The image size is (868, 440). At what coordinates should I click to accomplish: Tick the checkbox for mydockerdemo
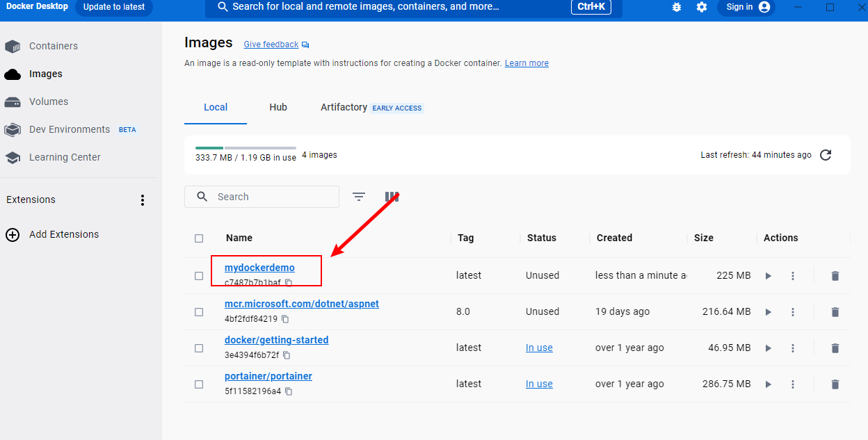(199, 276)
